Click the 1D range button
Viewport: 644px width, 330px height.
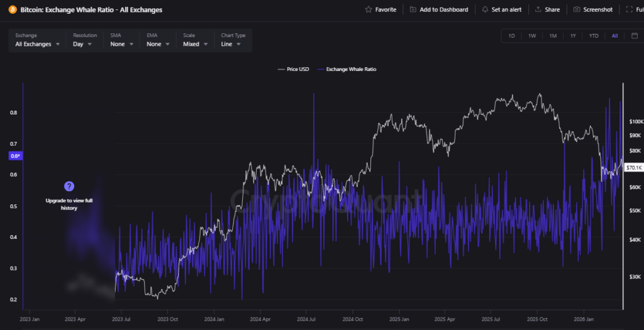coord(511,36)
